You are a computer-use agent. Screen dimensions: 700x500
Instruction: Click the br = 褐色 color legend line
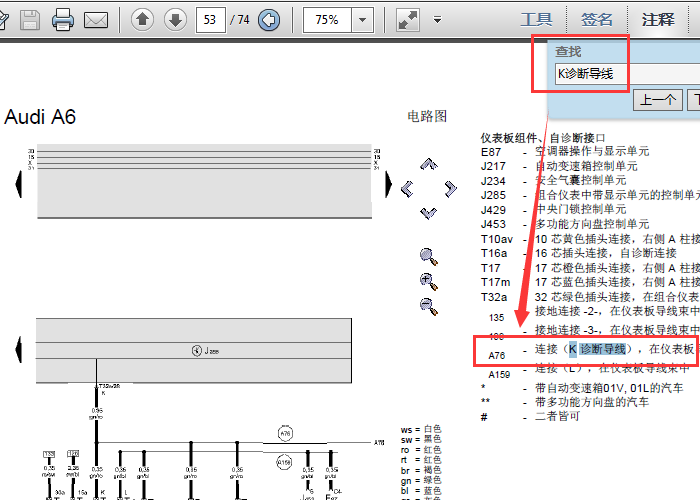click(x=421, y=471)
